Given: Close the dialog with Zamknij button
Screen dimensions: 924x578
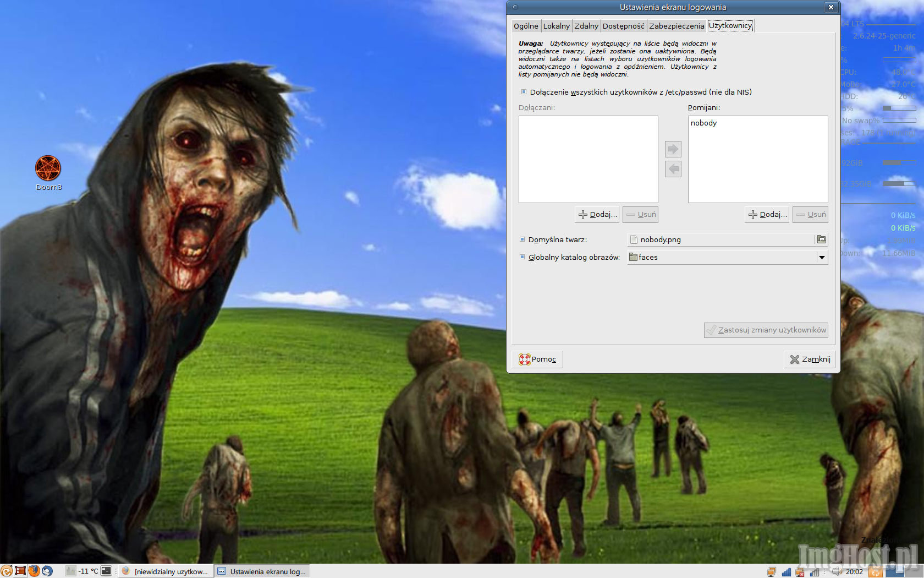Looking at the screenshot, I should (x=810, y=359).
